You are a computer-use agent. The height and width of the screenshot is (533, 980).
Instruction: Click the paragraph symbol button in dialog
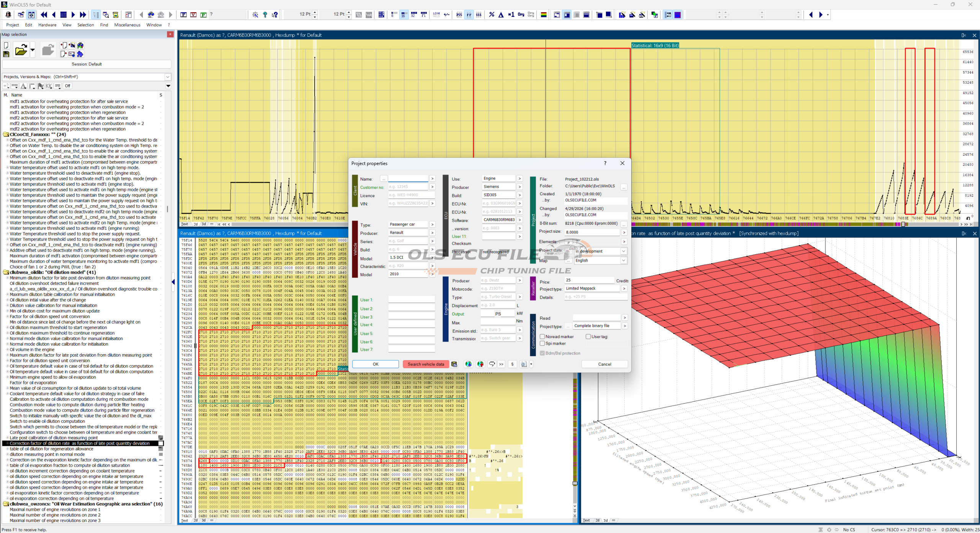[512, 364]
